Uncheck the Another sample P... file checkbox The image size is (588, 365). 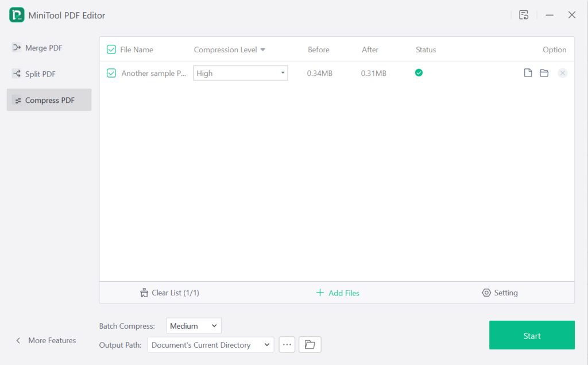[x=111, y=73]
